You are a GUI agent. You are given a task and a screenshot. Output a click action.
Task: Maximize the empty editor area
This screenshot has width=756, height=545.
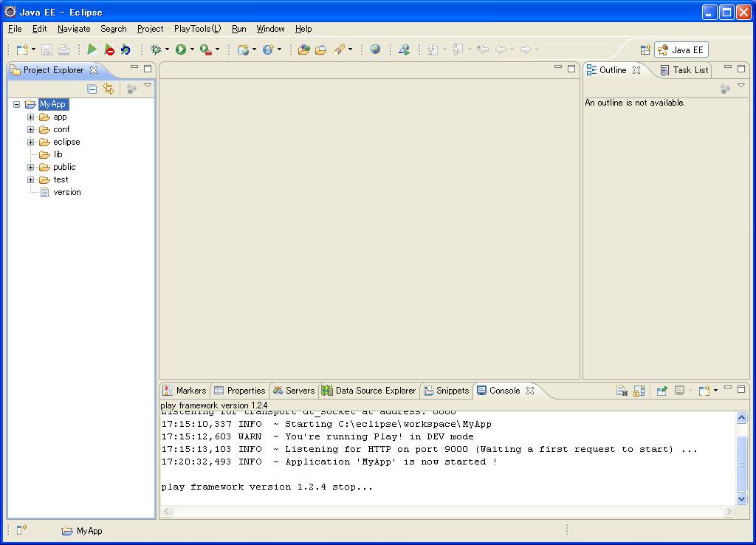[x=571, y=69]
